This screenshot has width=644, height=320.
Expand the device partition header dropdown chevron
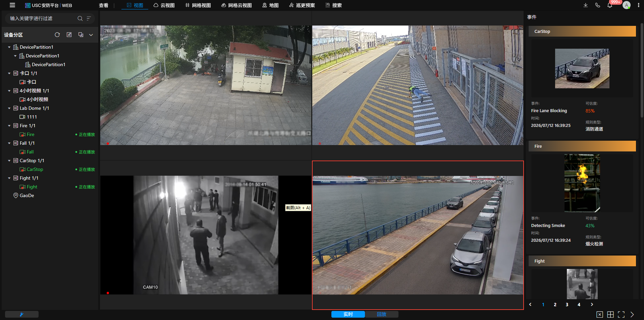[91, 35]
